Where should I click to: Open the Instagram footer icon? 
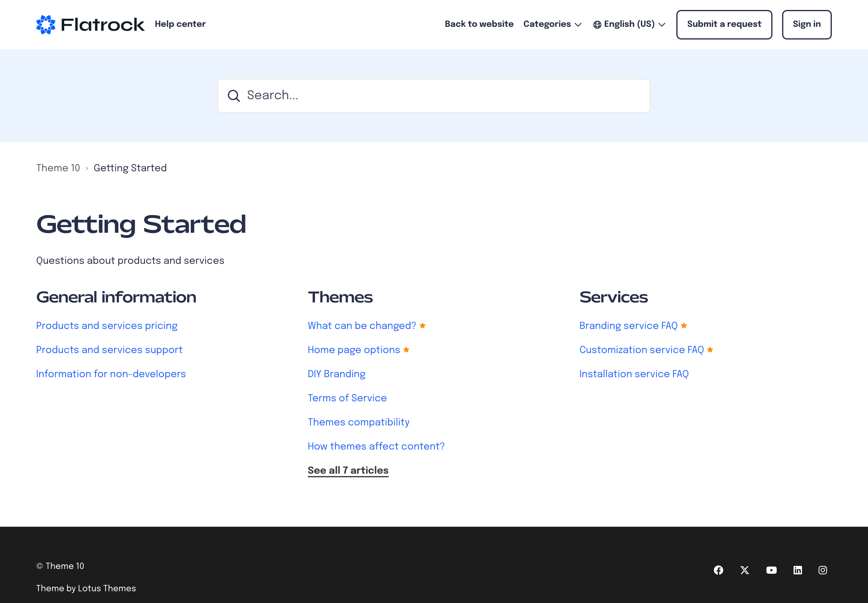coord(823,570)
